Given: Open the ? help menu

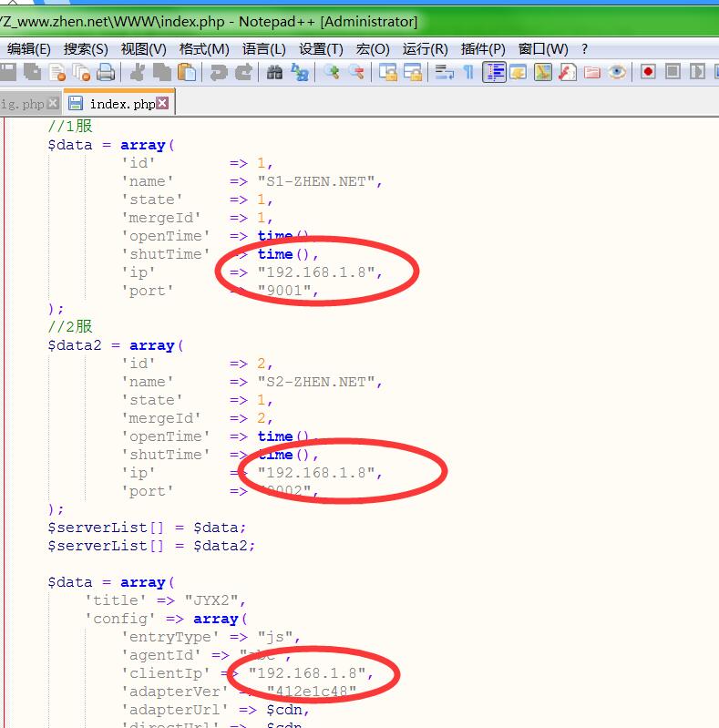Looking at the screenshot, I should tap(584, 49).
